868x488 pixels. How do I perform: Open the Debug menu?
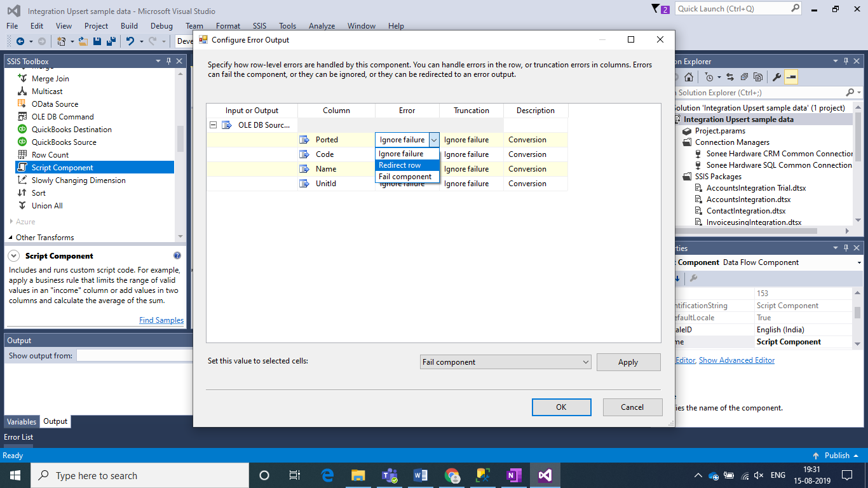click(161, 26)
